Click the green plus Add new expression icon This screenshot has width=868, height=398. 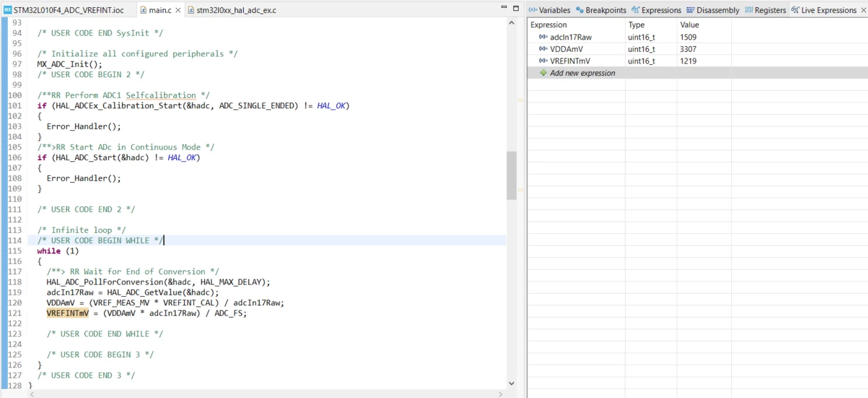tap(543, 73)
